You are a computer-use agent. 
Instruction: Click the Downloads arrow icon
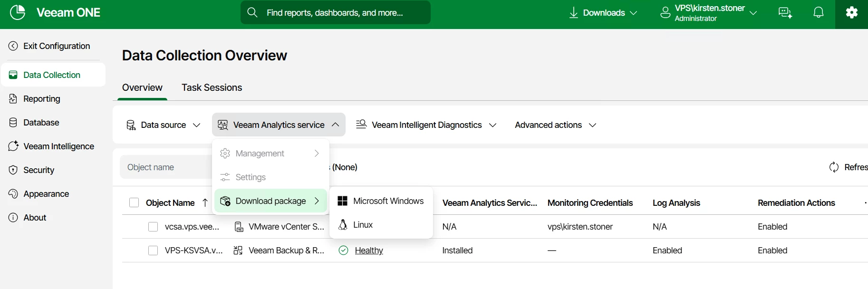(574, 13)
